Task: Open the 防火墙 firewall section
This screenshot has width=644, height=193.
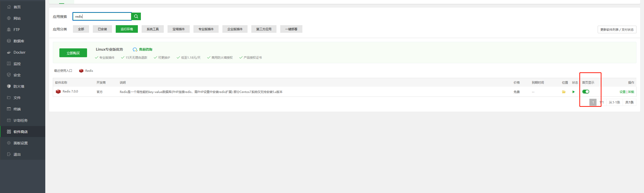Action: [x=23, y=86]
